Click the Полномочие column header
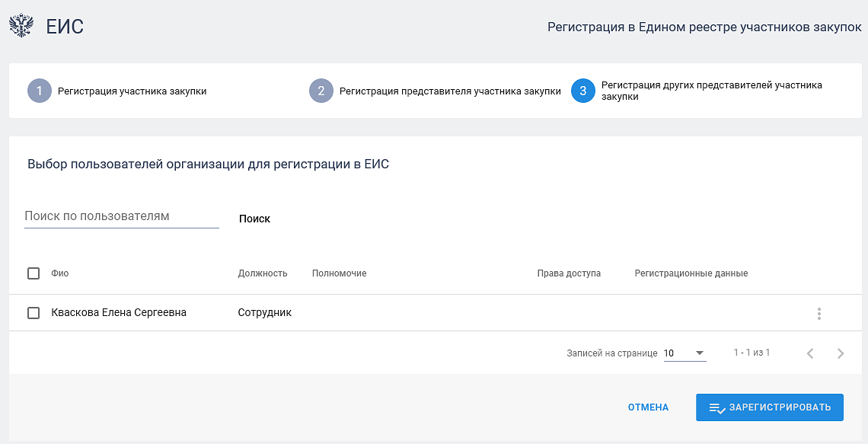The image size is (868, 444). point(340,273)
